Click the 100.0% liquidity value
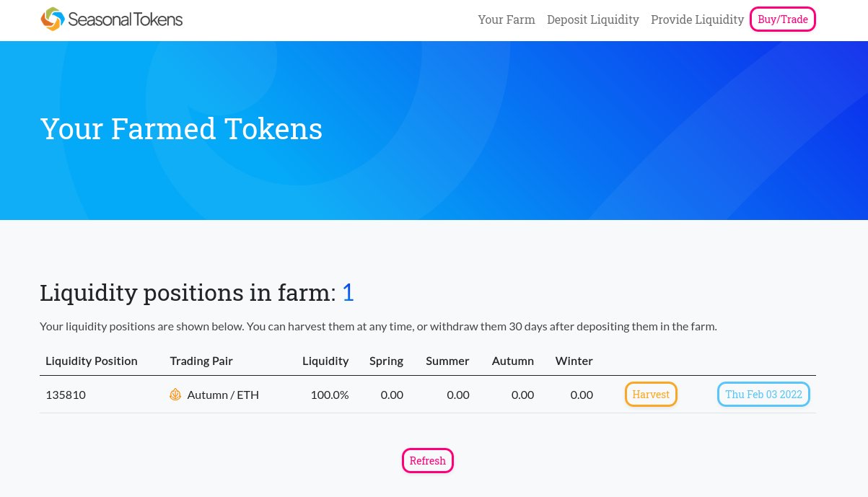The height and width of the screenshot is (497, 868). click(330, 395)
